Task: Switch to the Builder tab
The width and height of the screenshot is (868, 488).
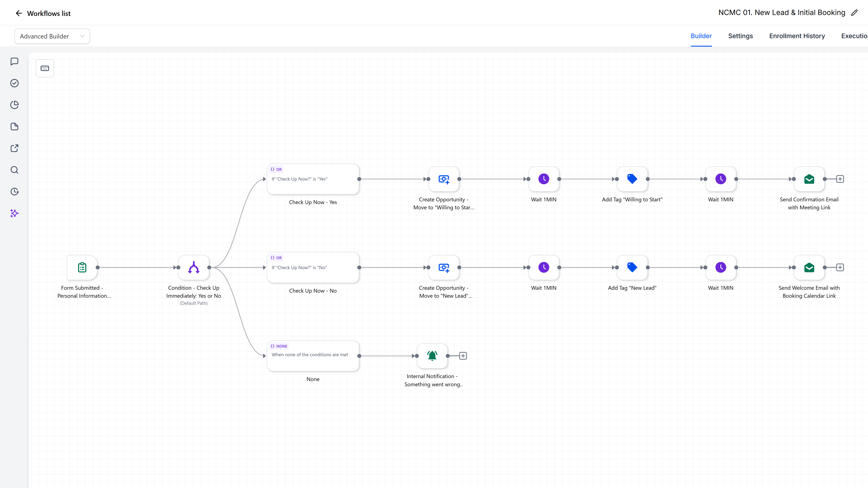Action: (x=701, y=36)
